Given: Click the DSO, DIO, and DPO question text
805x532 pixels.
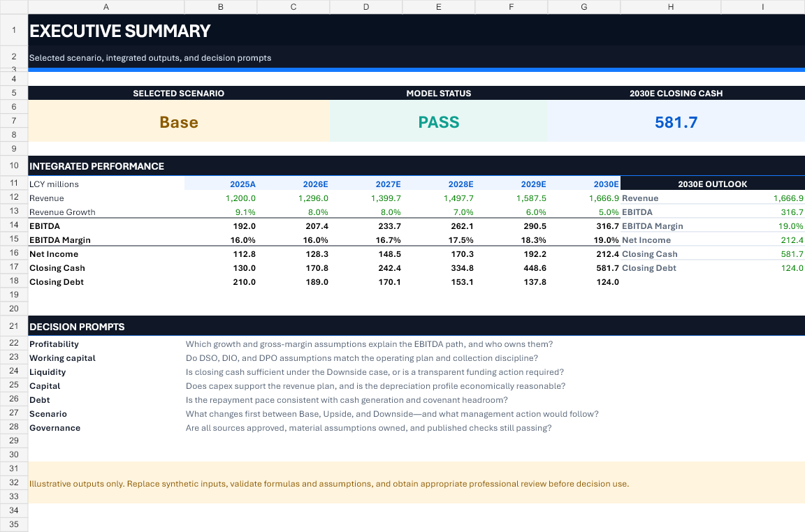Looking at the screenshot, I should (361, 357).
